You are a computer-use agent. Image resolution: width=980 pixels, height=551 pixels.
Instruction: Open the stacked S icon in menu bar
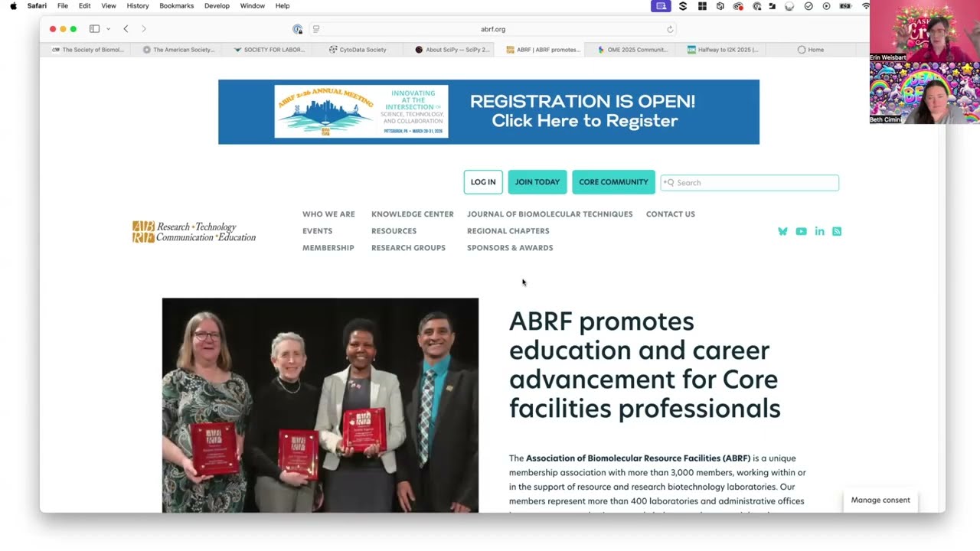click(683, 6)
